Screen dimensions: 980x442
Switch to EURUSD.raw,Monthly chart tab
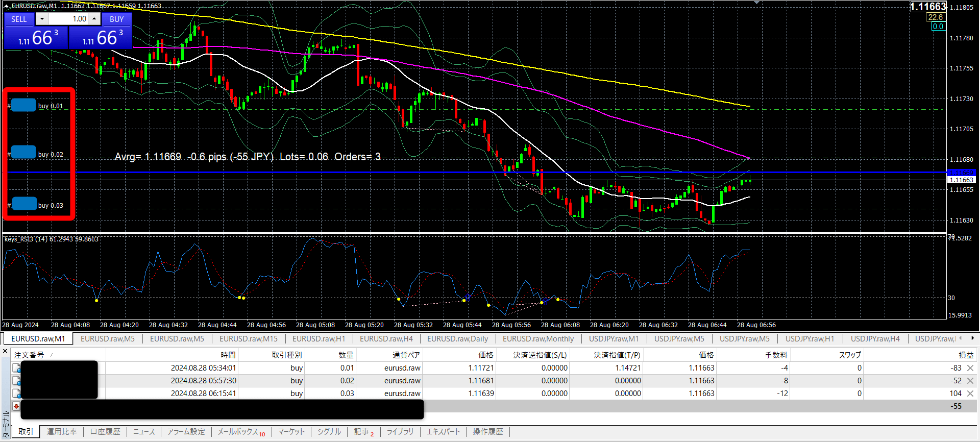[x=538, y=339]
